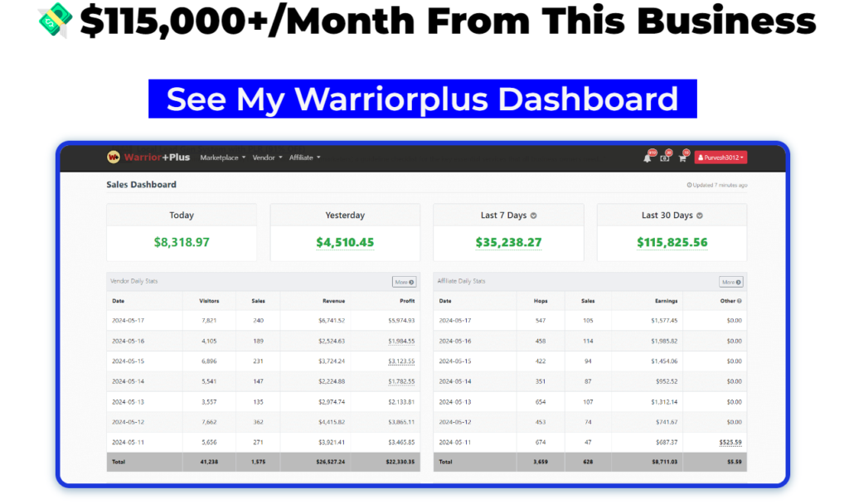Viewport: 849px width, 504px height.
Task: Click the 3,659 total hops value
Action: [x=541, y=463]
